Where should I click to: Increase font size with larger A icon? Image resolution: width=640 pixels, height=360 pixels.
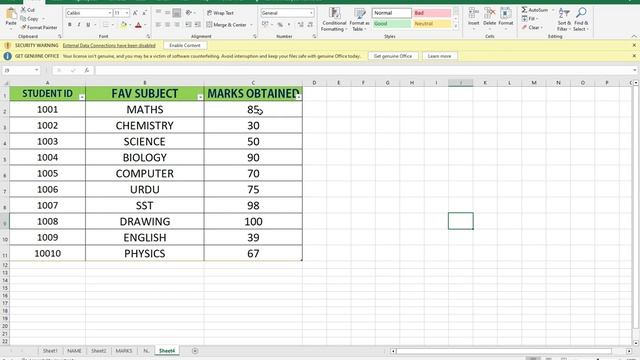click(x=135, y=13)
